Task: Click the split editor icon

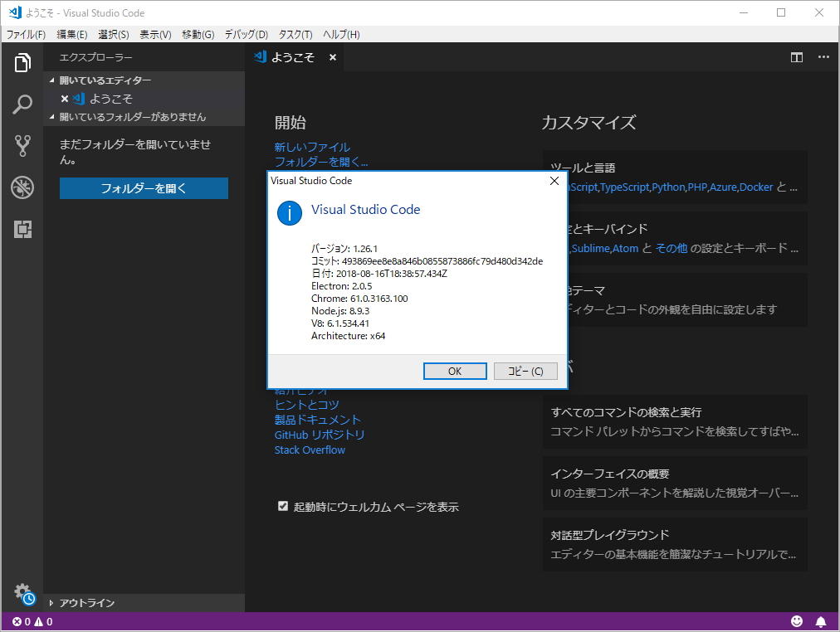Action: (796, 56)
